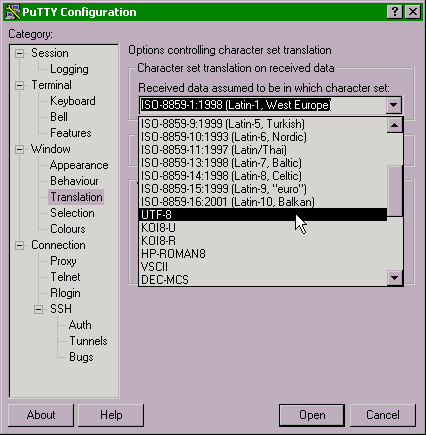
Task: Select the SSH category
Action: coord(61,309)
